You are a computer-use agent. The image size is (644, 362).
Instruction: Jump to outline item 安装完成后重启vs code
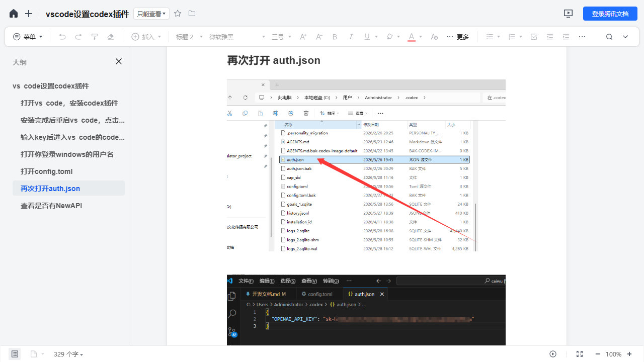72,120
